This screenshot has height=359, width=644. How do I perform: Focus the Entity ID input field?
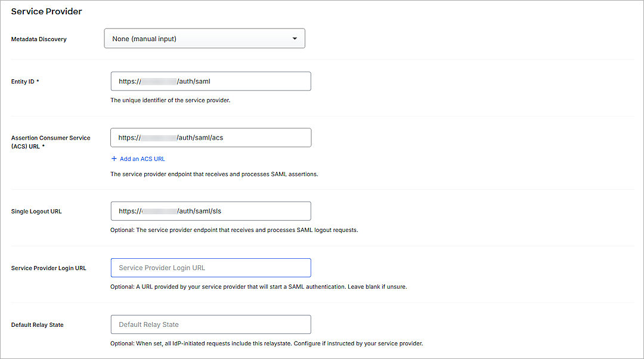click(210, 81)
